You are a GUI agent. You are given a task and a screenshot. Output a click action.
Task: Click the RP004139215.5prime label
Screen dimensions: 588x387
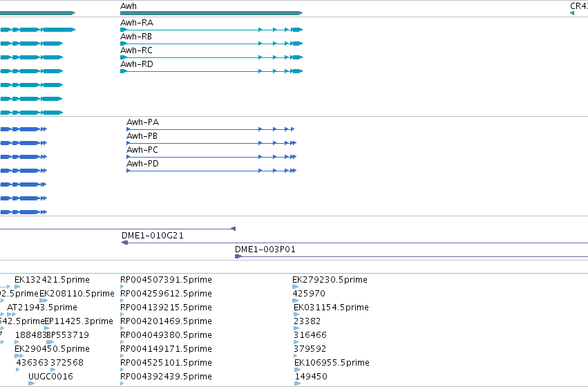pos(166,308)
